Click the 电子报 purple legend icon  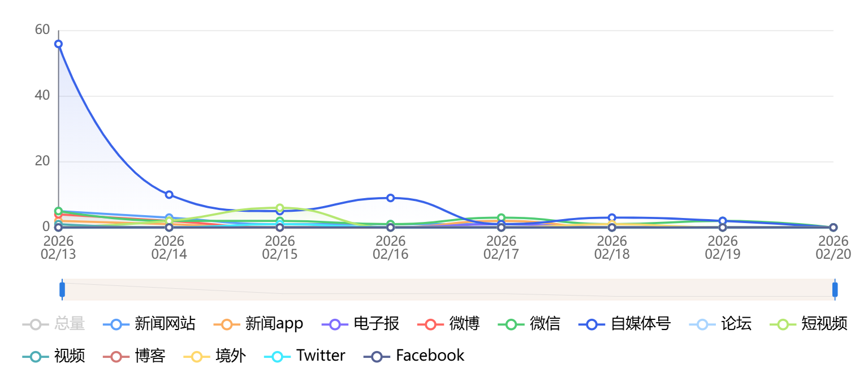point(335,324)
